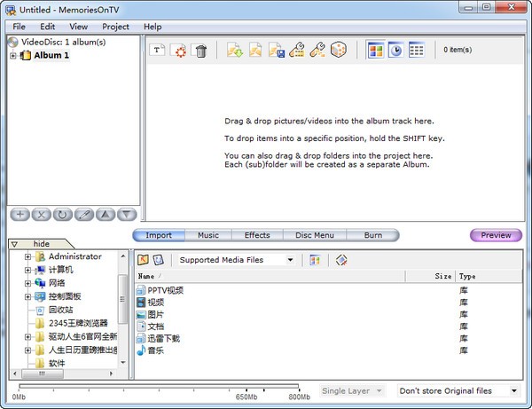Open the Project menu
Viewport: 532px width, 409px height.
tap(115, 27)
